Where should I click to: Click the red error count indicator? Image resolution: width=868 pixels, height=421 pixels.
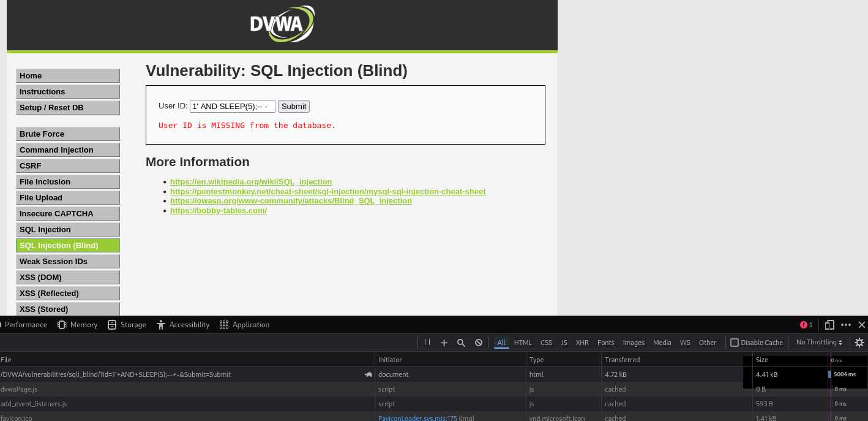pos(806,325)
